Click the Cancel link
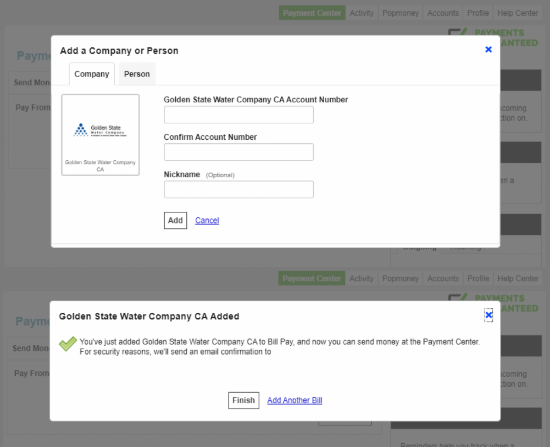The width and height of the screenshot is (550, 447). tap(207, 220)
